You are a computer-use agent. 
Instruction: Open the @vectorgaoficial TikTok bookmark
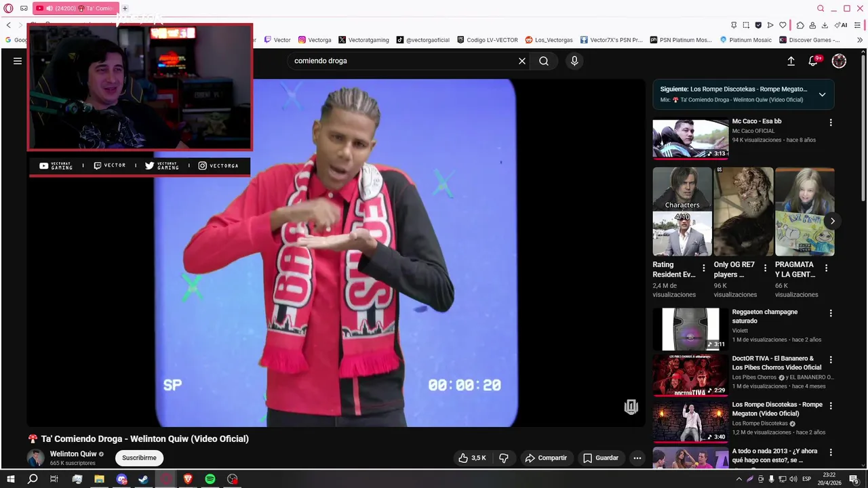click(423, 40)
